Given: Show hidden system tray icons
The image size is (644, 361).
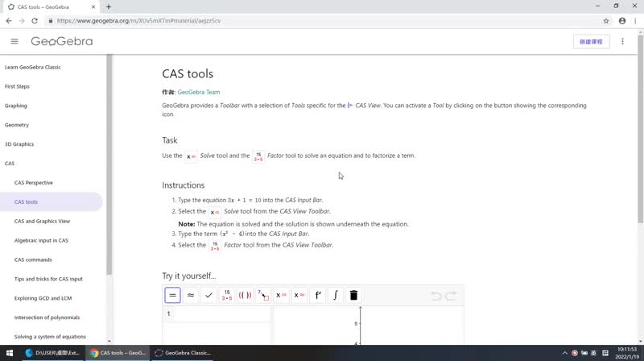Looking at the screenshot, I should 565,353.
